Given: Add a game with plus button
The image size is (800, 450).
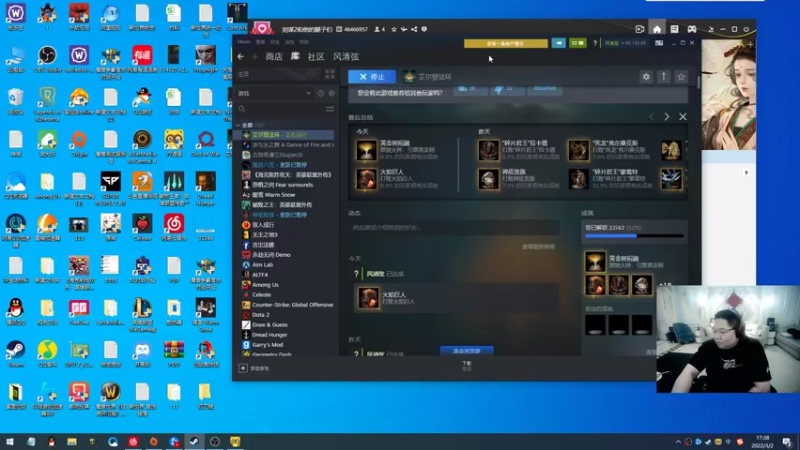Looking at the screenshot, I should (x=243, y=368).
